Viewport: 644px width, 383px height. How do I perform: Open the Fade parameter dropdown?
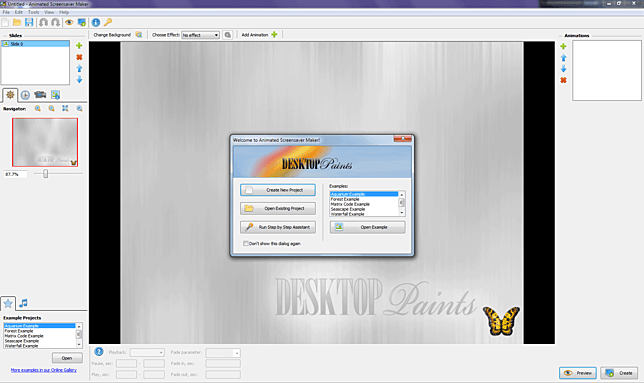pyautogui.click(x=223, y=353)
